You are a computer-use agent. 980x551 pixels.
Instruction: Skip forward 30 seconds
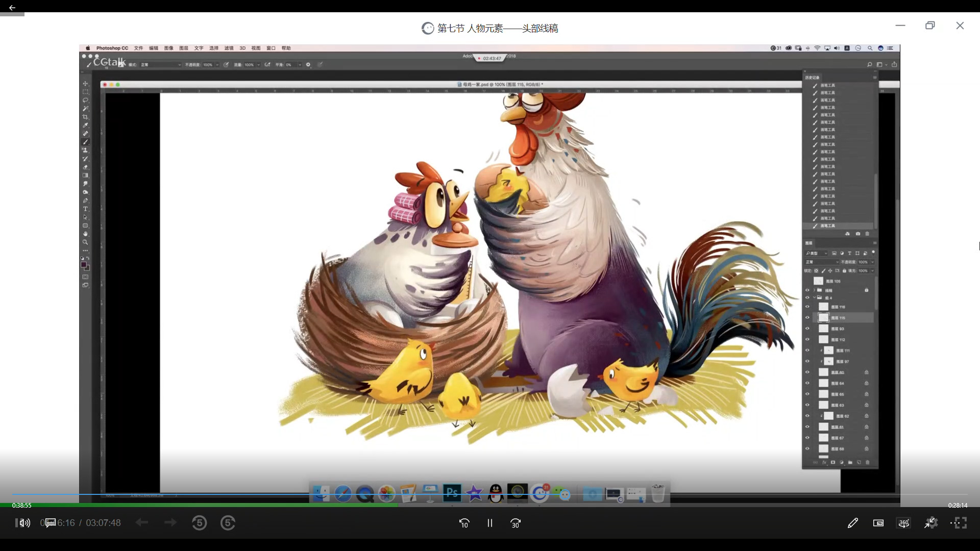click(x=516, y=523)
